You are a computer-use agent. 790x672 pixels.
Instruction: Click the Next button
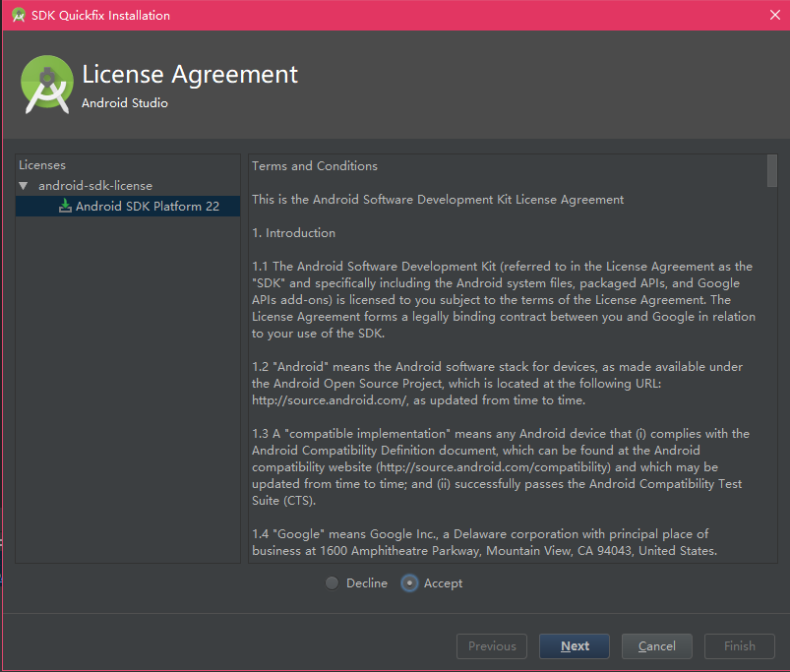tap(575, 646)
